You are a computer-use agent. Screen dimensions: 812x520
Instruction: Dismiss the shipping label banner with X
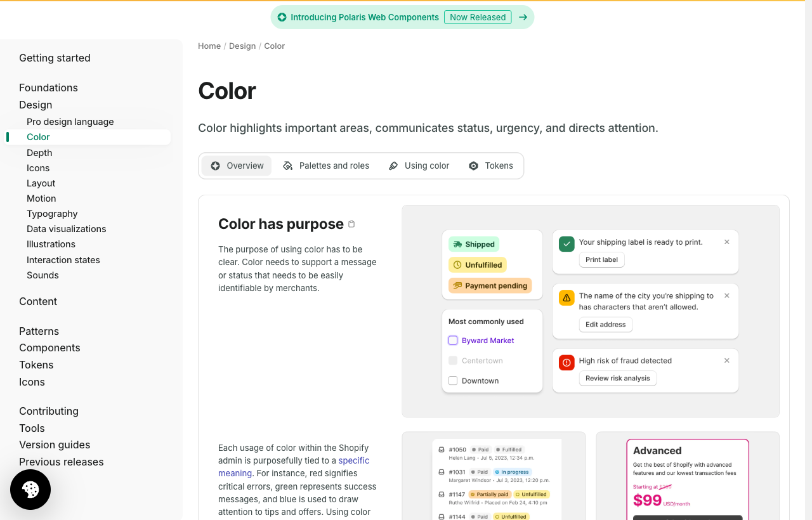(727, 242)
